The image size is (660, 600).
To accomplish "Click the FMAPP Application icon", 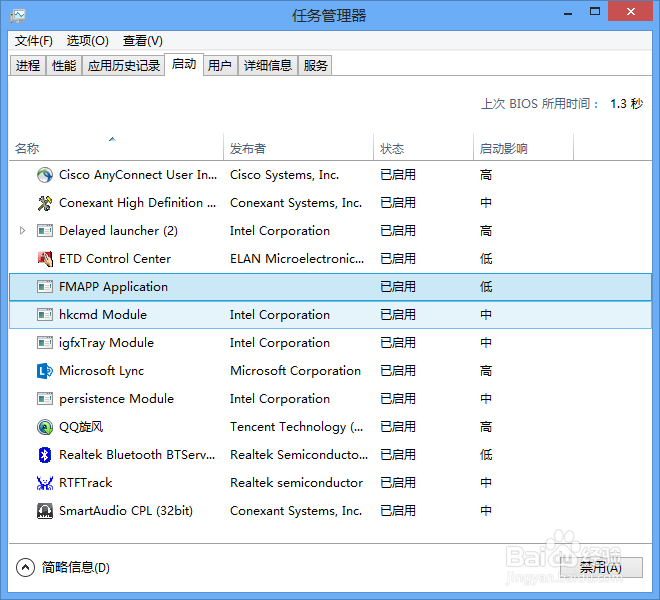I will click(x=45, y=287).
